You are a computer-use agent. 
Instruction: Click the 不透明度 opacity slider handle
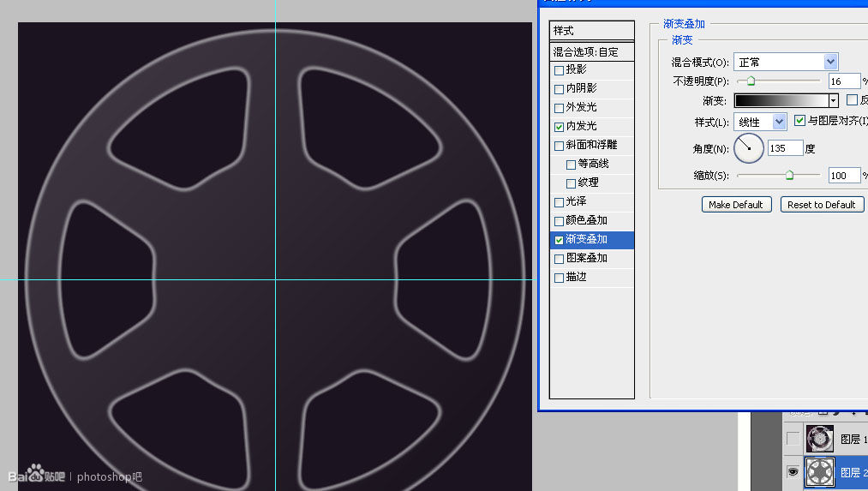click(751, 81)
